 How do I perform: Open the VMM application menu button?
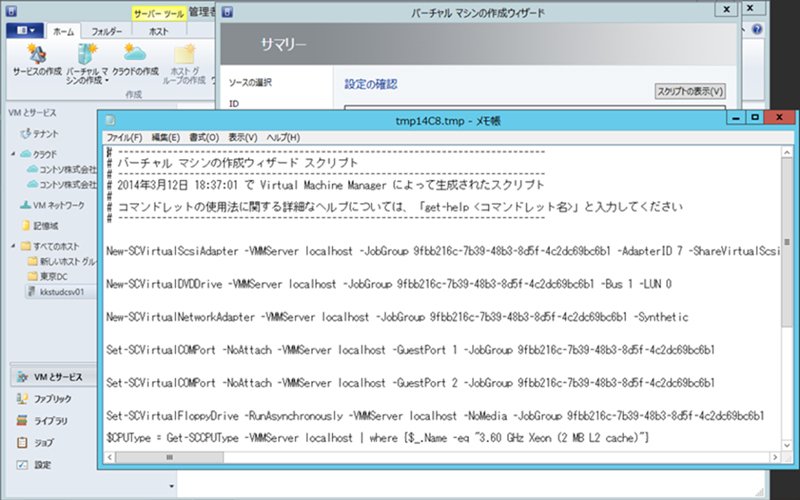point(24,31)
